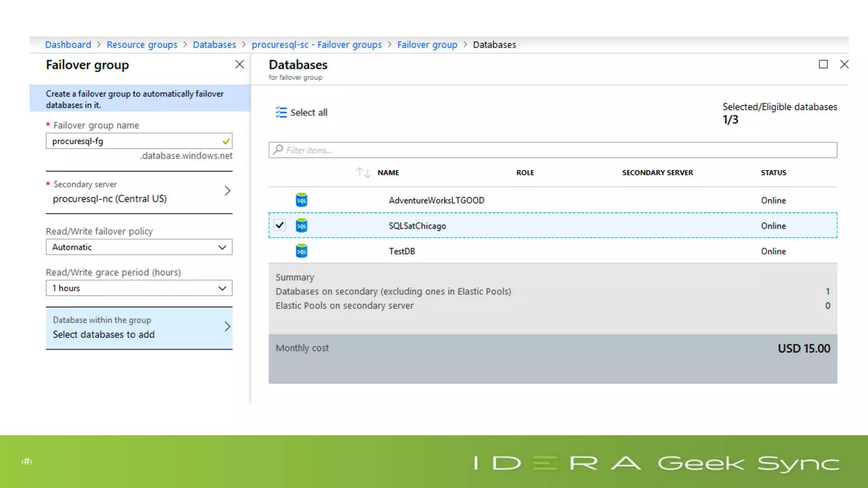Viewport: 868px width, 488px height.
Task: Sort the list using the arrows beside NAME
Action: coord(363,172)
